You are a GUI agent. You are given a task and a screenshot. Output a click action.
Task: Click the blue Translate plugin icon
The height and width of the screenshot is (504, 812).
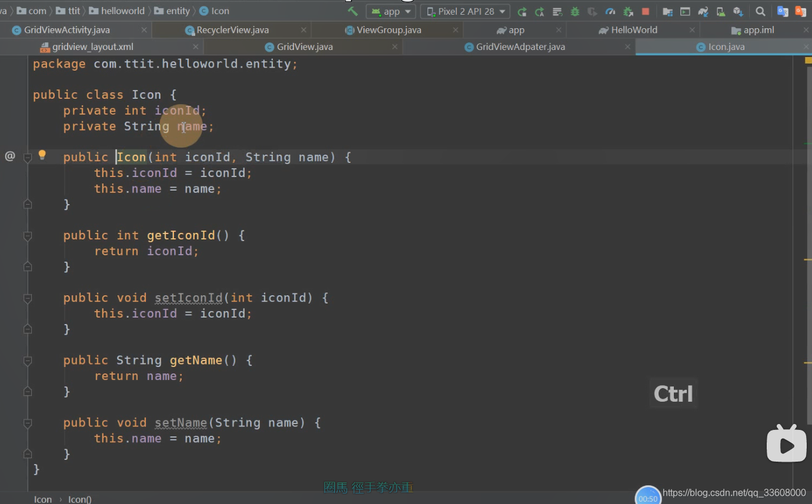783,11
